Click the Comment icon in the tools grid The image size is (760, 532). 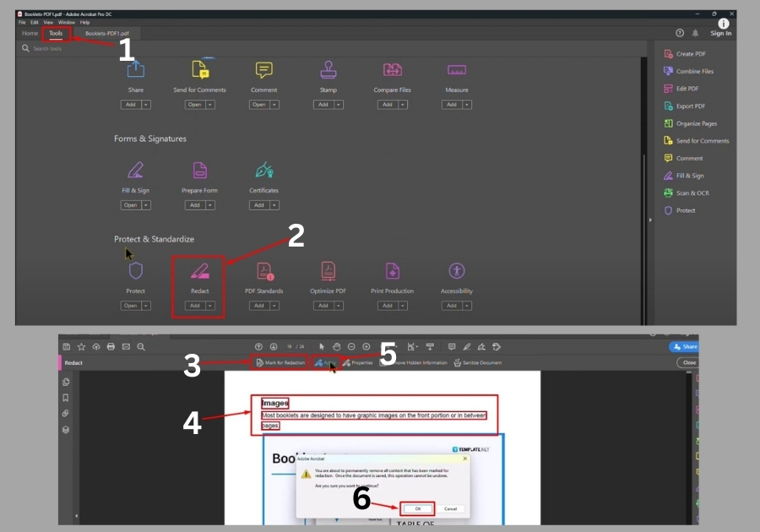tap(264, 70)
